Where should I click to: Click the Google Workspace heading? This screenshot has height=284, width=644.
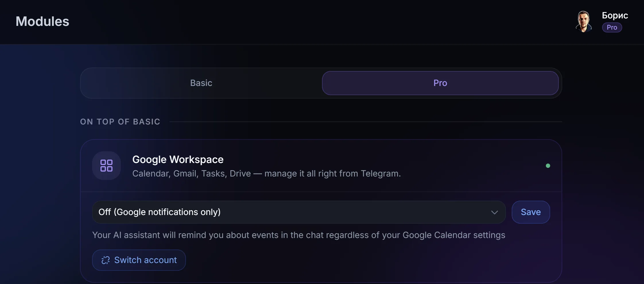tap(178, 160)
